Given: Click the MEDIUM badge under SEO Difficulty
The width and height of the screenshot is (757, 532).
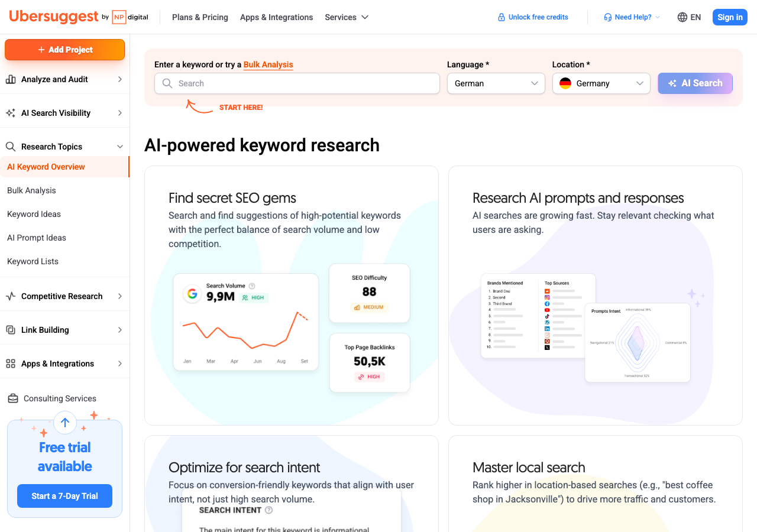Looking at the screenshot, I should (x=369, y=307).
